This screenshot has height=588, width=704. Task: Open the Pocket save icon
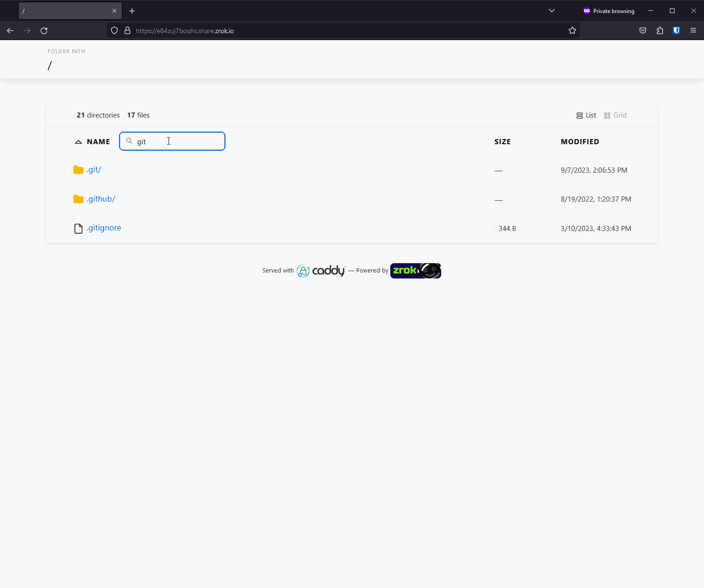643,31
